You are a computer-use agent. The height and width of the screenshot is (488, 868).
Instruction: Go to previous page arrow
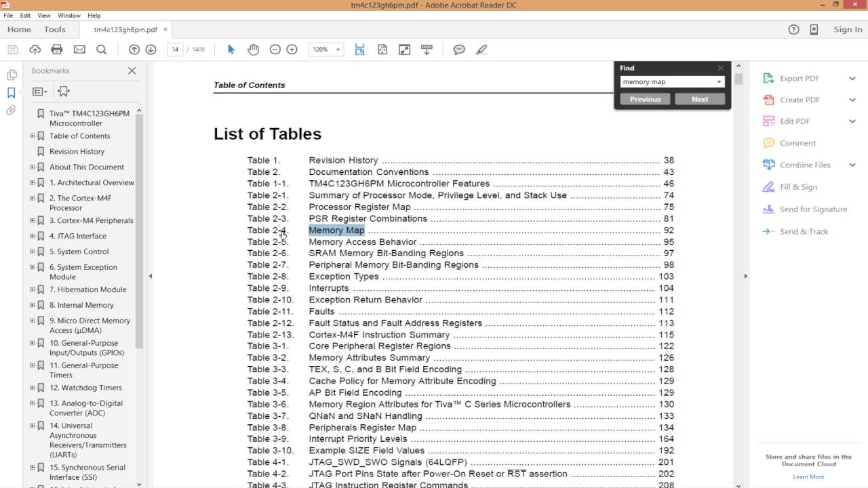[134, 49]
